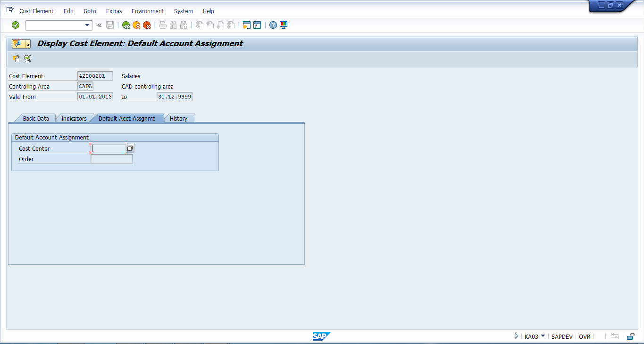
Task: Click the SAP logo at bottom
Action: pos(321,336)
